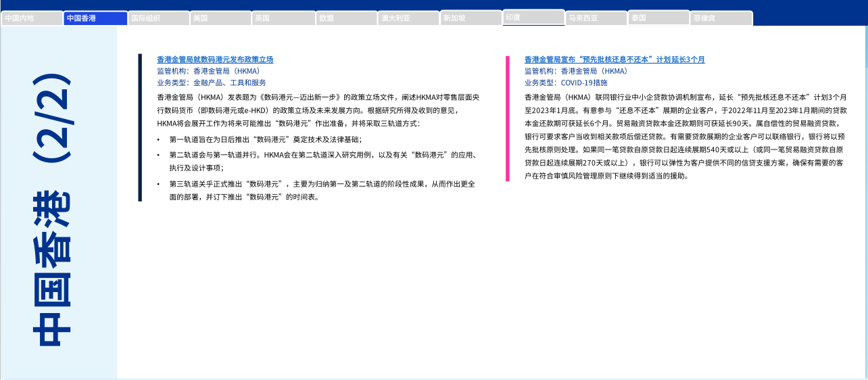
Task: Open the 马来西亚 tab
Action: coord(596,18)
